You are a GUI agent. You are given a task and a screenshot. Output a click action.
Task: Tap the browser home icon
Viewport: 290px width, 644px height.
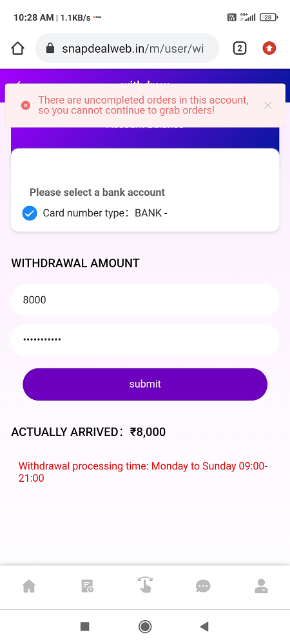click(x=17, y=48)
